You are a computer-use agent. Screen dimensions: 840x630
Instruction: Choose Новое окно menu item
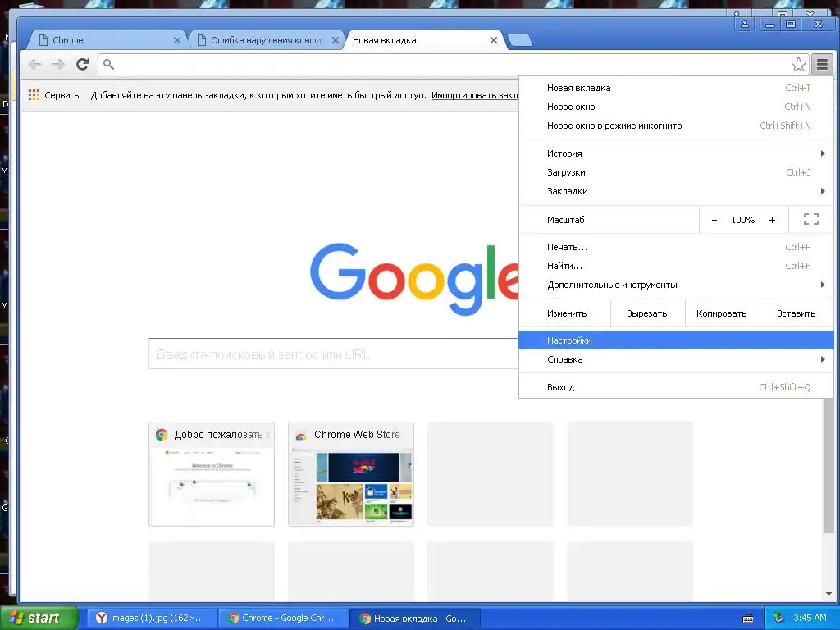click(x=676, y=107)
